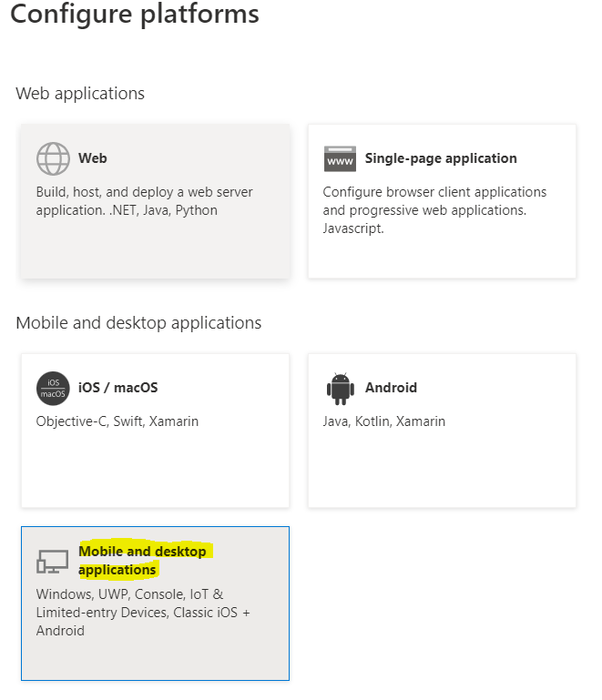Choose Single-page application title
The height and width of the screenshot is (700, 602).
tap(440, 158)
